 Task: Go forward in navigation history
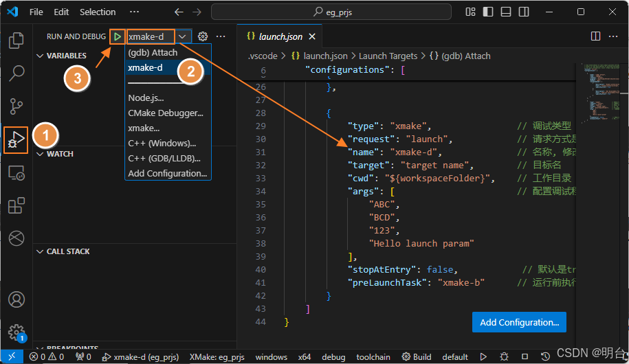pos(197,12)
